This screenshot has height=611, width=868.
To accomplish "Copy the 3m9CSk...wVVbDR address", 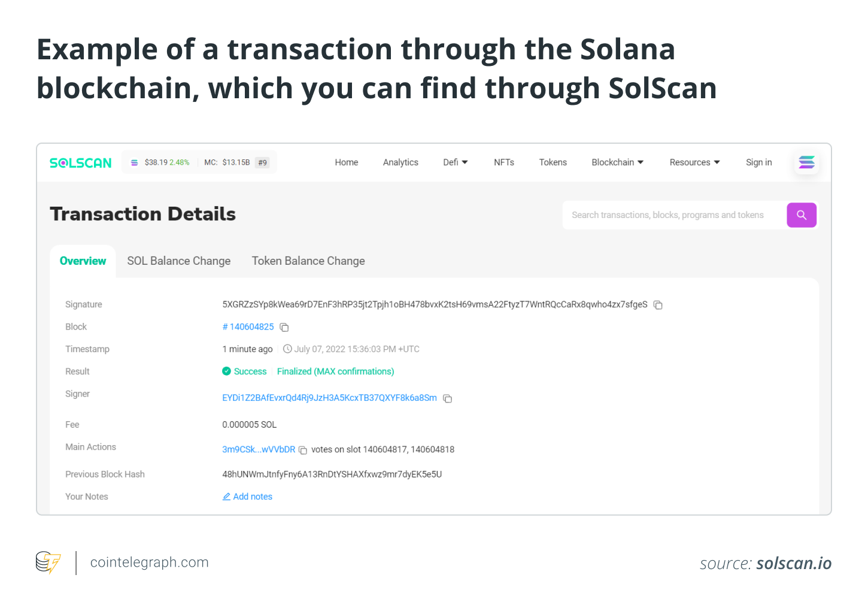I will pos(303,450).
